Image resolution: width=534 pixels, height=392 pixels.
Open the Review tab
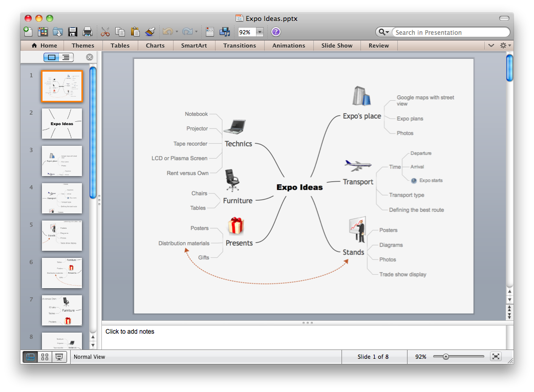(378, 45)
